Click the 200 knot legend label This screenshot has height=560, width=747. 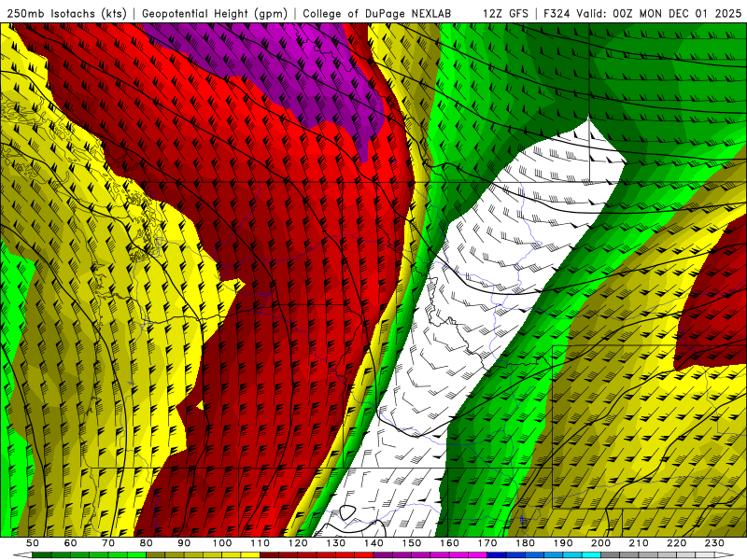600,543
